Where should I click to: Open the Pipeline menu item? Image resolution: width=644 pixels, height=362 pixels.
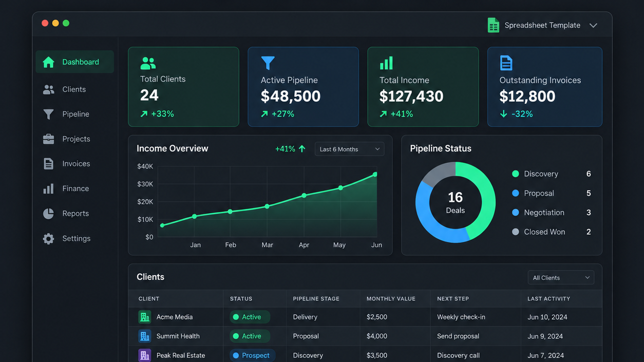[75, 114]
